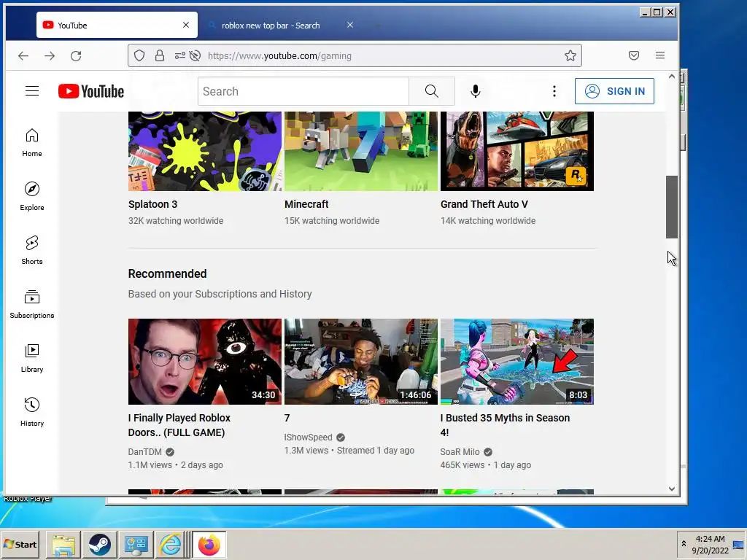Open History in the sidebar

(32, 412)
